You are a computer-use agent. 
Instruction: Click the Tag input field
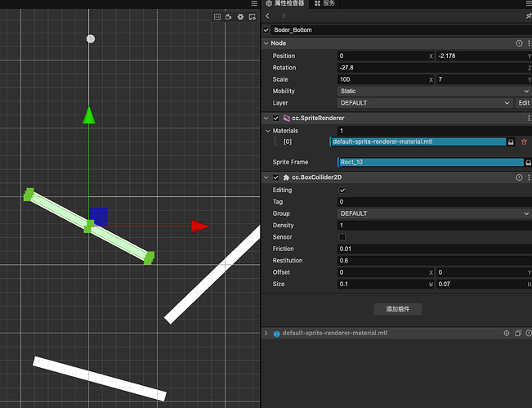point(435,202)
